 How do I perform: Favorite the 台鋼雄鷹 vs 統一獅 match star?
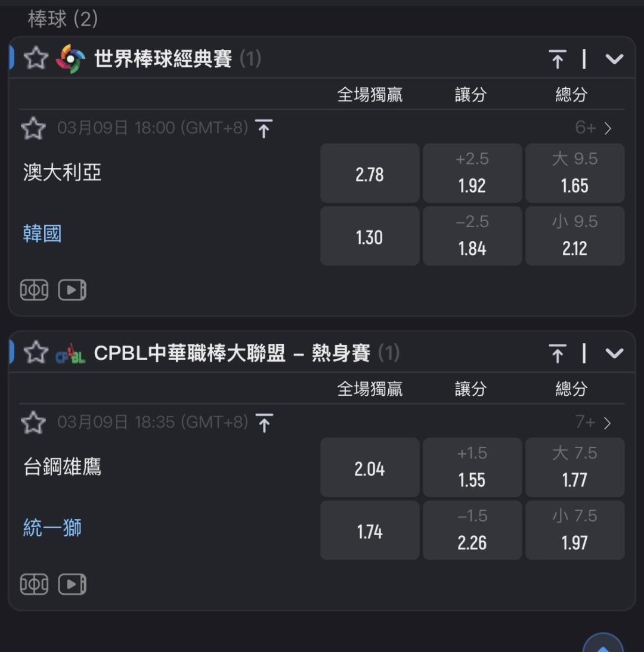[33, 423]
